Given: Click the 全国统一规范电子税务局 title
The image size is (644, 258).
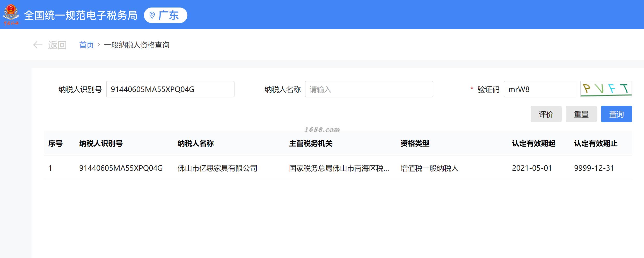Looking at the screenshot, I should (81, 15).
